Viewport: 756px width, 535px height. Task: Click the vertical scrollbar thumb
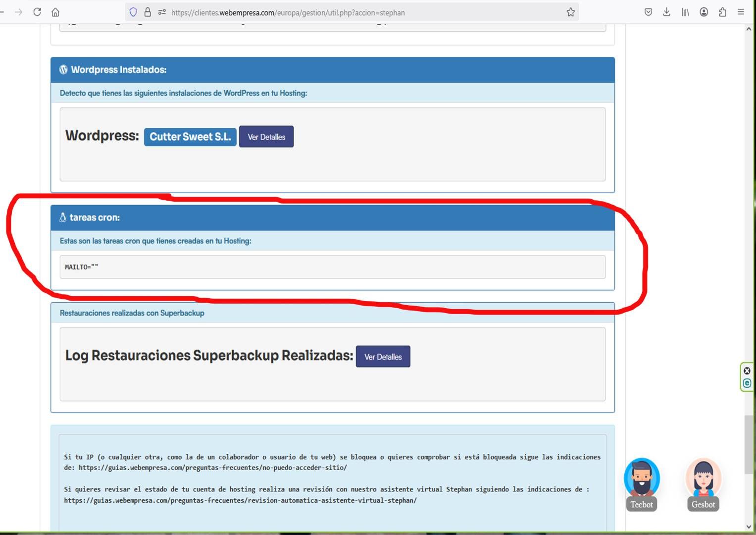(x=749, y=445)
